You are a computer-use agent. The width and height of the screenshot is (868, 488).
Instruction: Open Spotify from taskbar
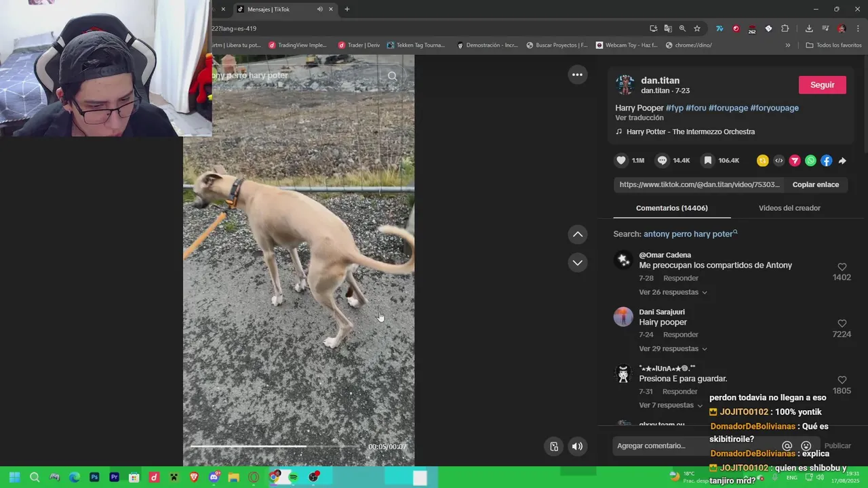pyautogui.click(x=293, y=477)
